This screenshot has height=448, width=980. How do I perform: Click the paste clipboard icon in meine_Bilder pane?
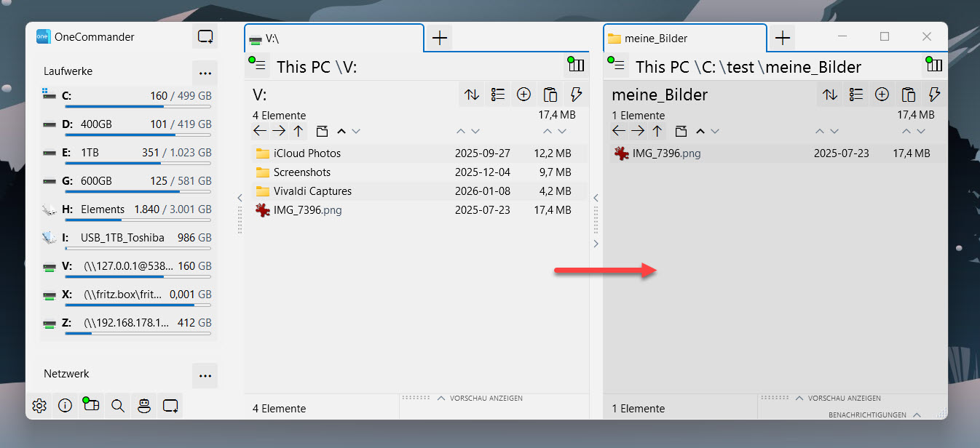click(x=908, y=95)
